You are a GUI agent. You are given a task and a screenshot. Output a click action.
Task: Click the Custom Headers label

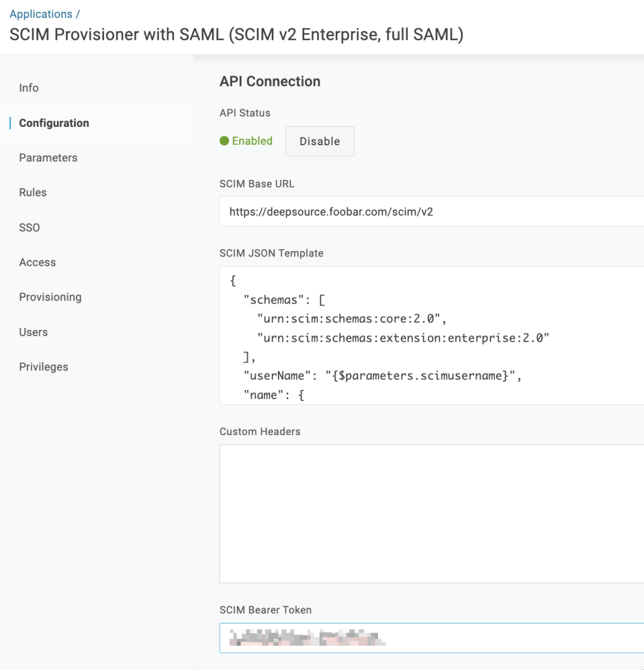coord(260,432)
